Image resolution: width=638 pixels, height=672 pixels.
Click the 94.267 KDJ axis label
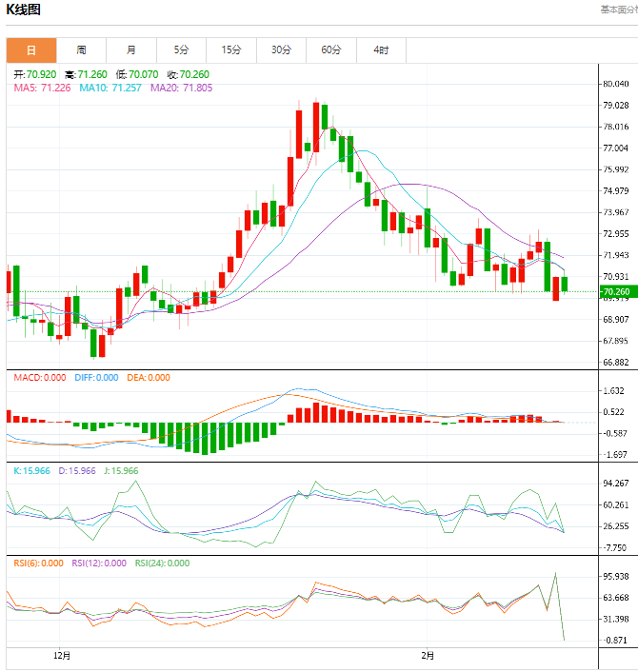coord(616,484)
